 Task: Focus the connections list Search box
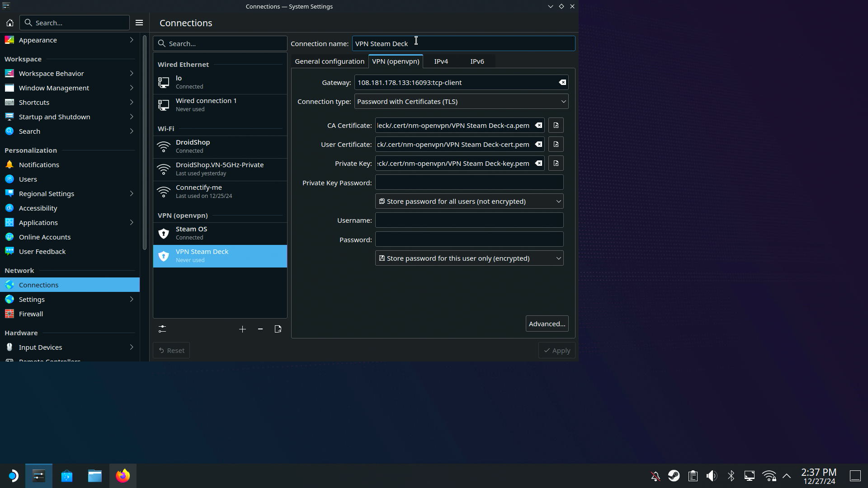point(220,44)
